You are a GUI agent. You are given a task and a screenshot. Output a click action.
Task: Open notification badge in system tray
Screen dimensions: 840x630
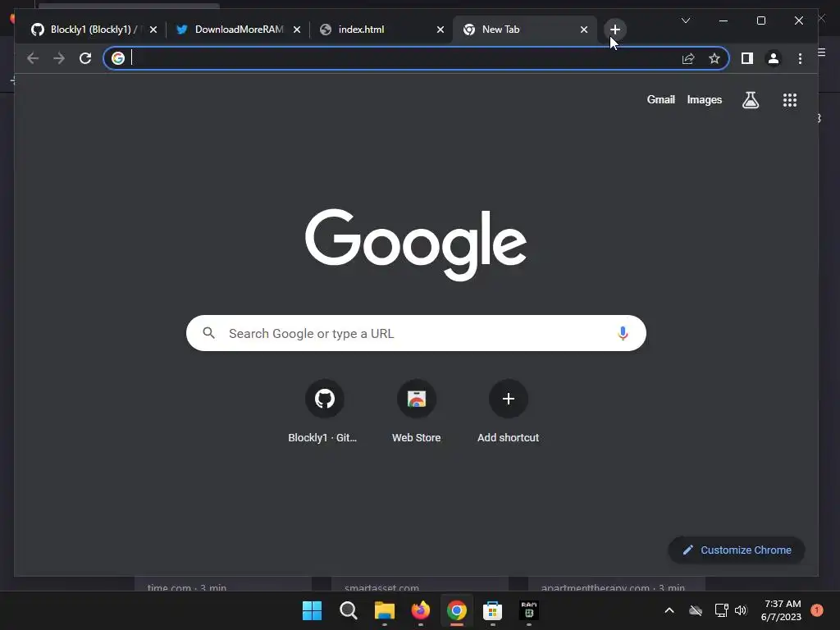tap(817, 610)
